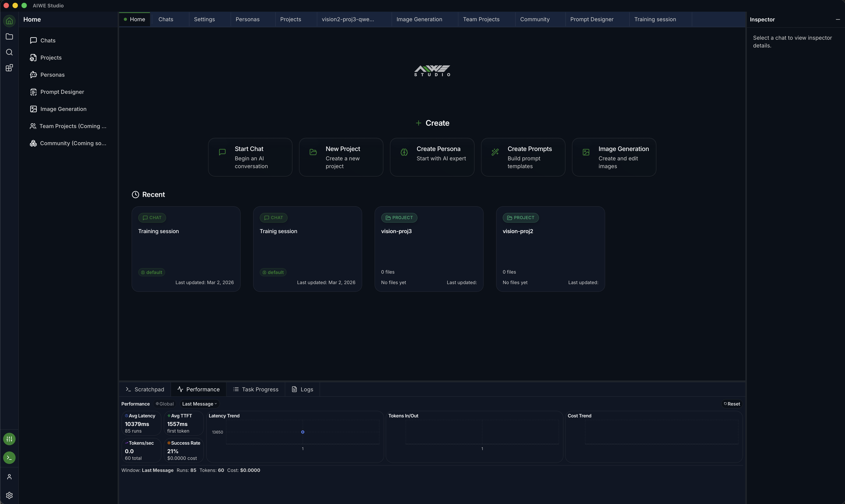
Task: Click the Image Generation sidebar icon
Action: (33, 109)
